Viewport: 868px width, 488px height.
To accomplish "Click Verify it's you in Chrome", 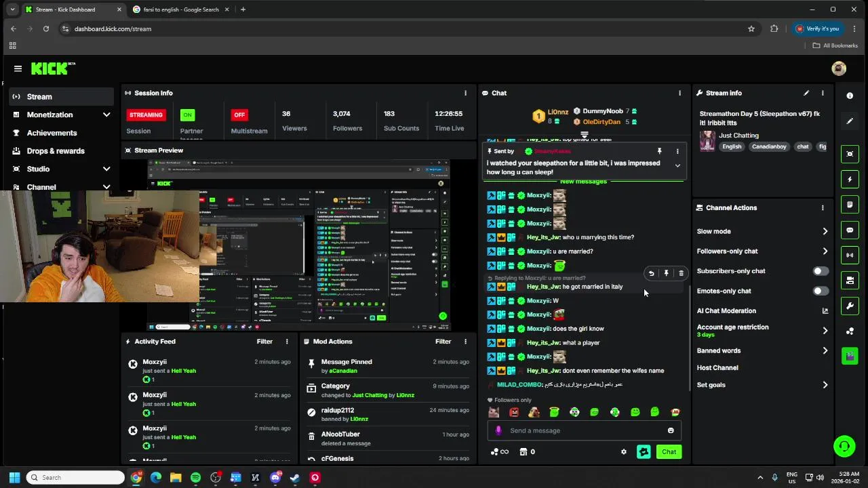I will coord(817,28).
